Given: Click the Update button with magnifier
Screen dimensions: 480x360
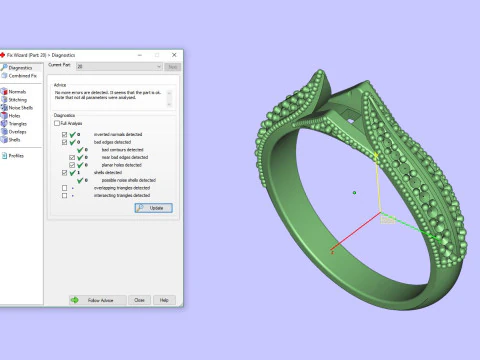Looking at the screenshot, I should tap(154, 208).
